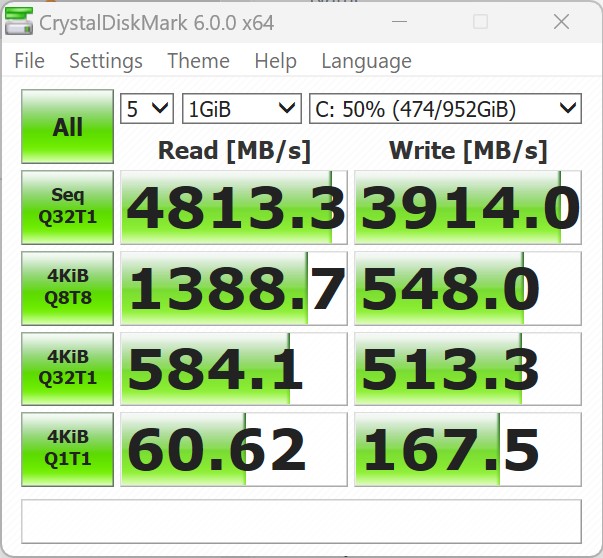The width and height of the screenshot is (603, 558).
Task: Start the 4KiB Q32T1 test
Action: tap(67, 368)
